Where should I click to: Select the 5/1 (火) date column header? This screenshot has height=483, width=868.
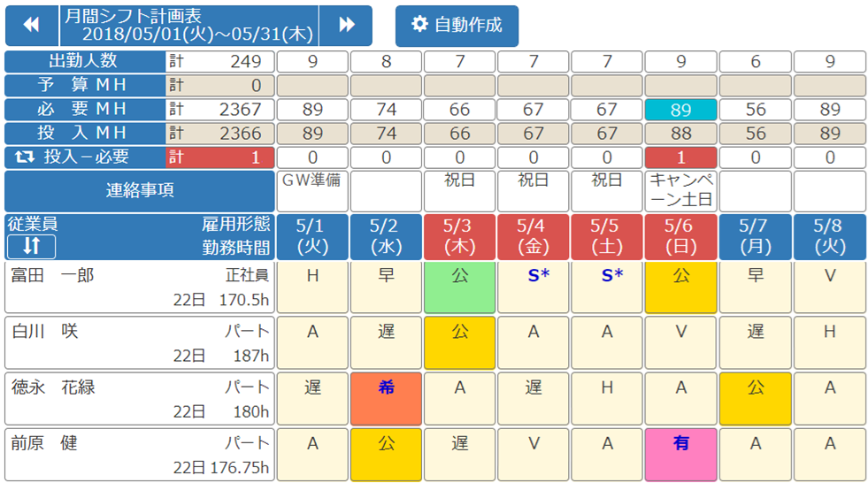tap(312, 237)
